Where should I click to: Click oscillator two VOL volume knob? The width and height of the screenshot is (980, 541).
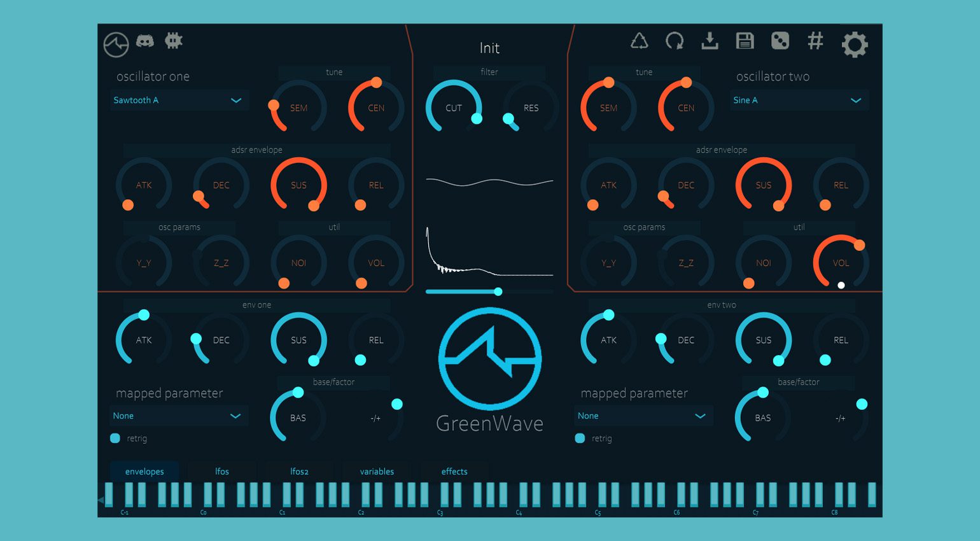[841, 263]
